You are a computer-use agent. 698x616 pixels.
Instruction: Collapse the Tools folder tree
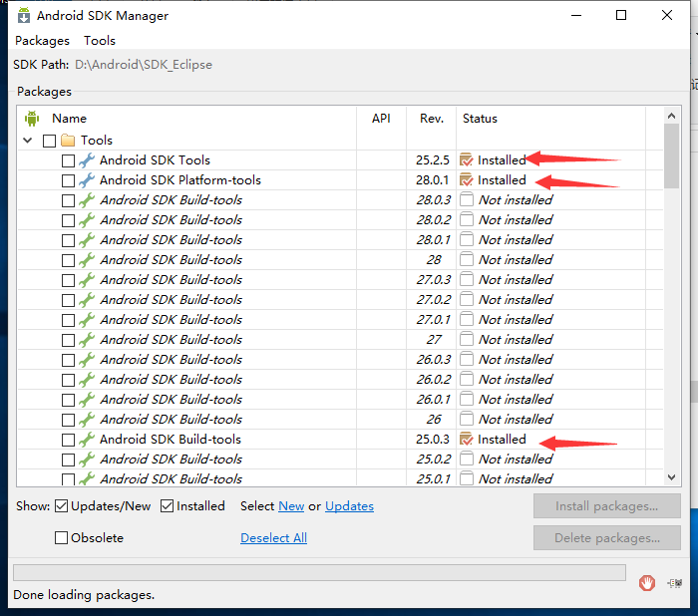coord(28,141)
